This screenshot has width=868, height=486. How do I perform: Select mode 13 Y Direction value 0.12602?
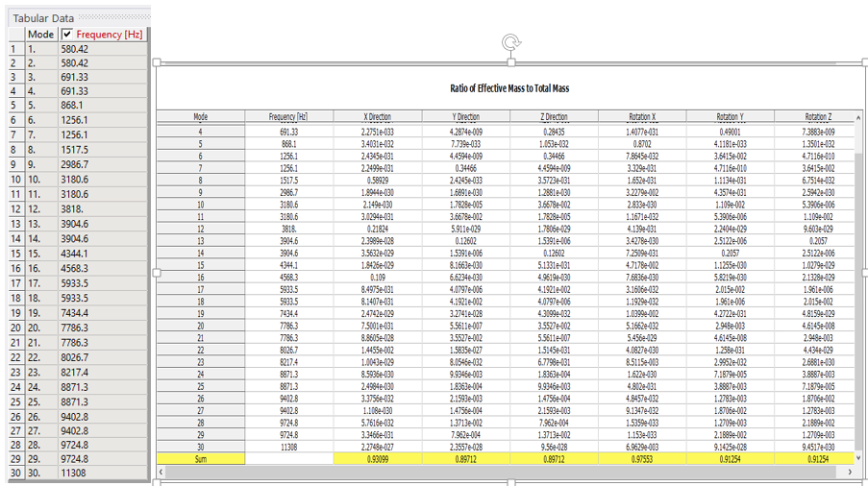pos(465,241)
